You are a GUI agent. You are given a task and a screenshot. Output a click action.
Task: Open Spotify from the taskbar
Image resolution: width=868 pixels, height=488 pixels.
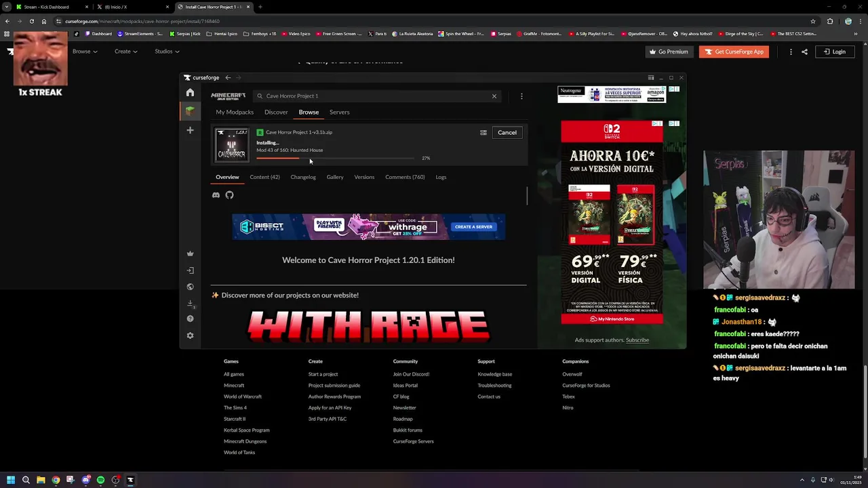pyautogui.click(x=100, y=480)
